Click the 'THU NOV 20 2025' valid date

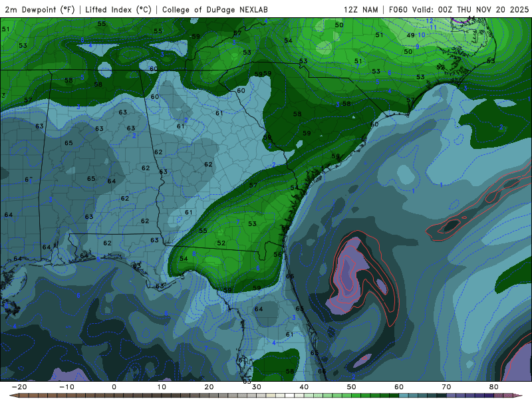pos(493,9)
